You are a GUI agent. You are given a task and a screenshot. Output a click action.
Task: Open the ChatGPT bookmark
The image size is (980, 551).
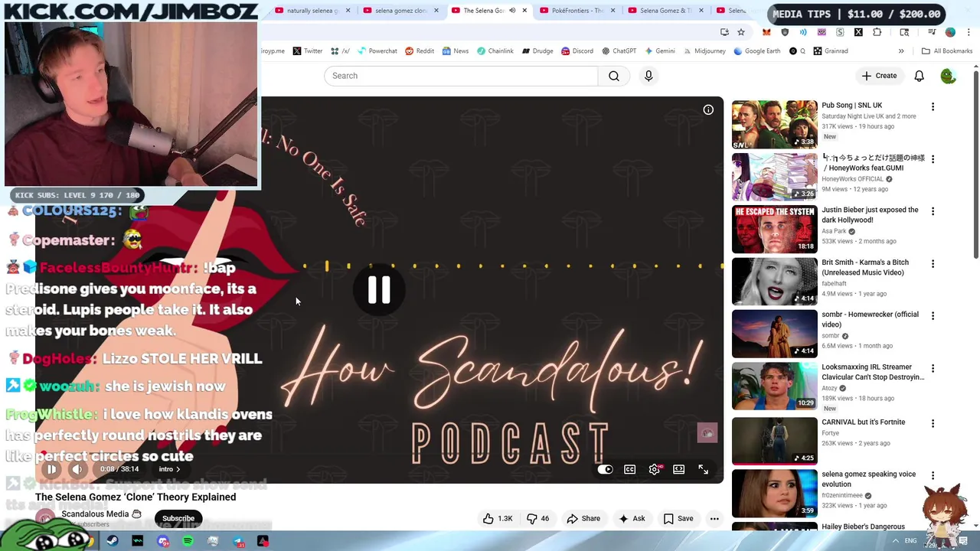(x=619, y=51)
